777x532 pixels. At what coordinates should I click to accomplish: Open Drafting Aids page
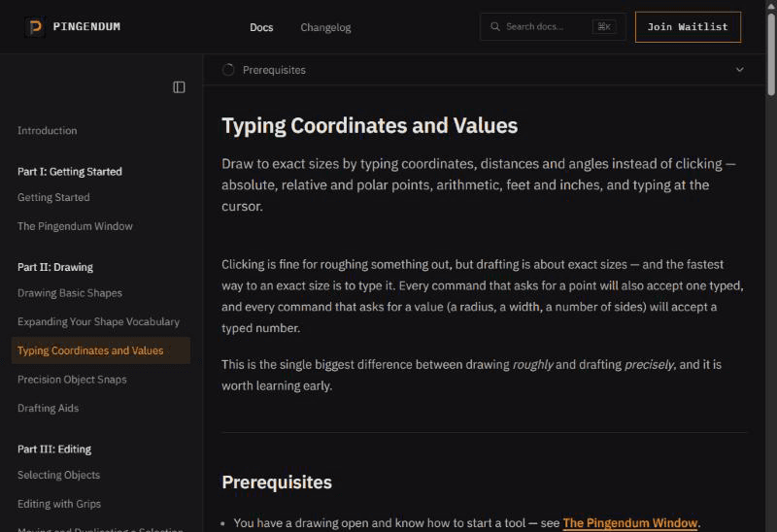point(48,408)
